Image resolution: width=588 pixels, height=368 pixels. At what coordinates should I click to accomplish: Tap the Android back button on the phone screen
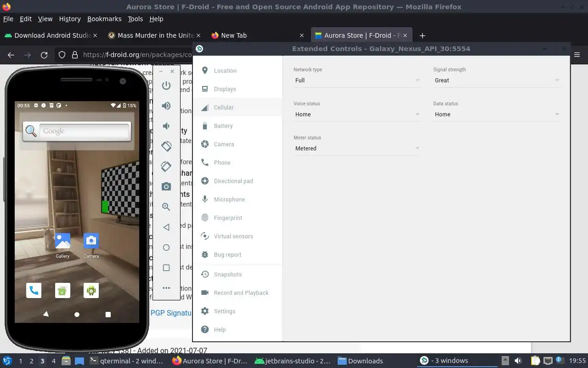(x=45, y=314)
